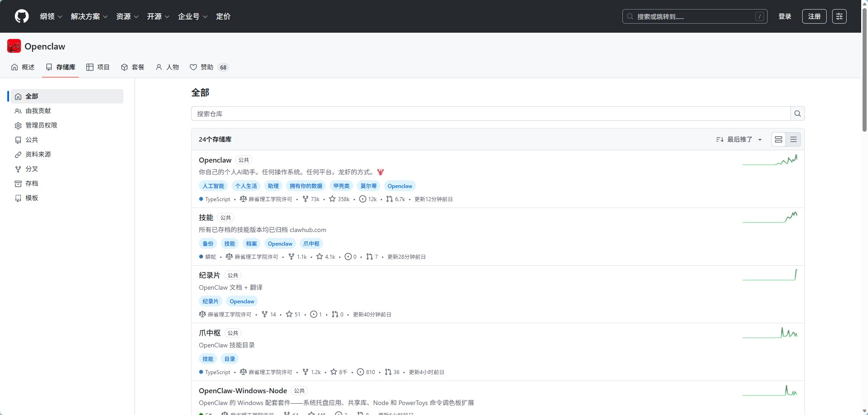Open the 7 pull requests of 技能 repo
Screen dimensions: 868x415
point(372,257)
